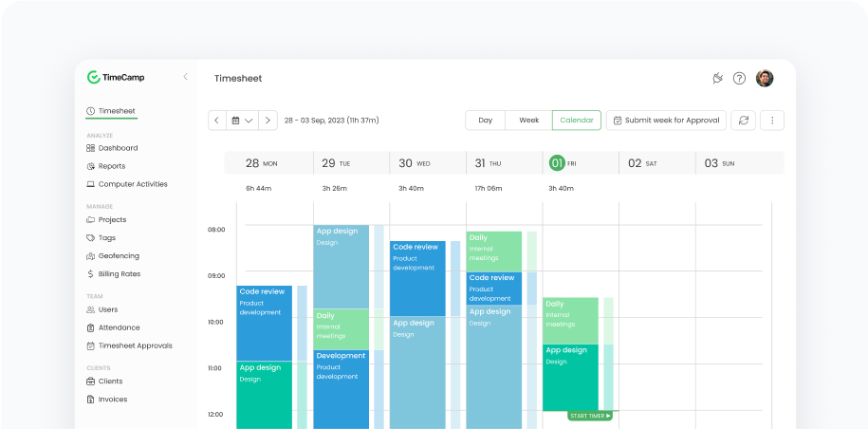
Task: Click the help question mark icon
Action: [740, 79]
